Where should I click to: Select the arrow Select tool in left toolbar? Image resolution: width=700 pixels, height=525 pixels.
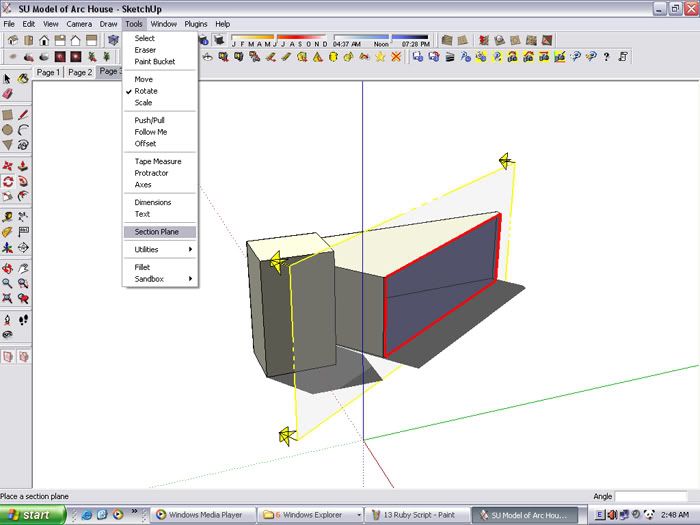click(x=7, y=79)
